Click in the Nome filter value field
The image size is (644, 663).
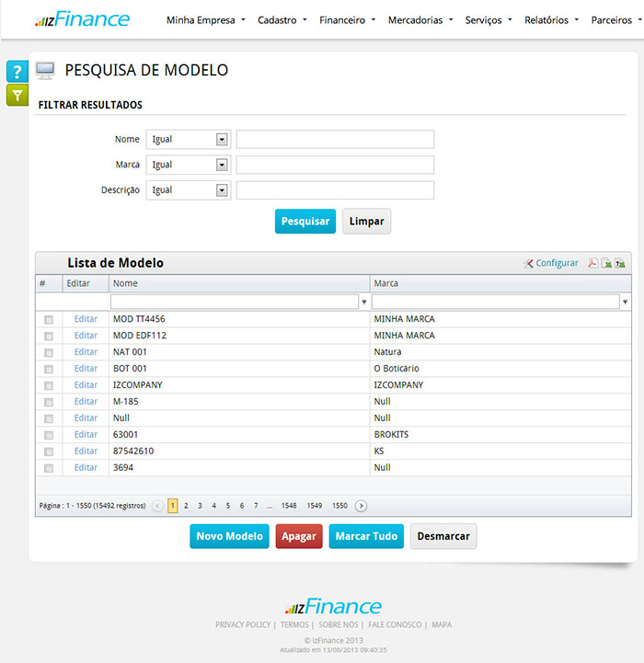coord(335,140)
